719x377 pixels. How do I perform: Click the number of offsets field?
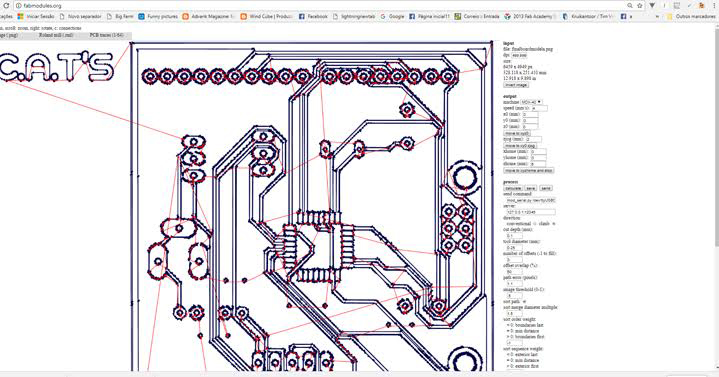click(x=514, y=260)
